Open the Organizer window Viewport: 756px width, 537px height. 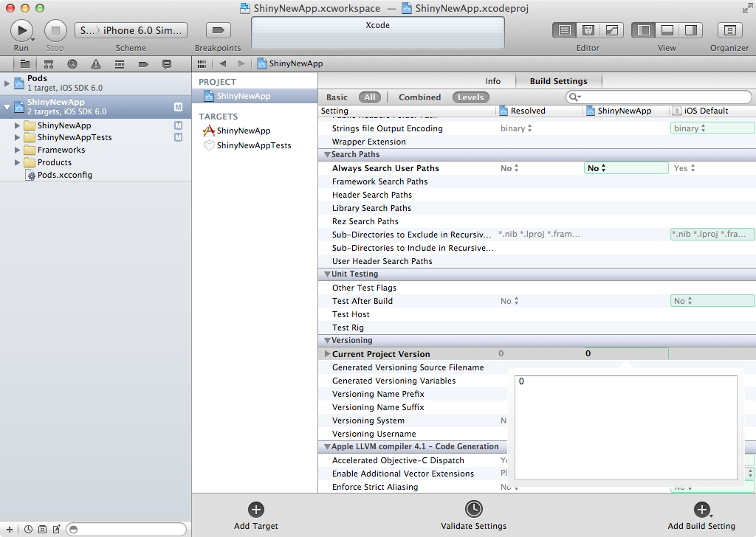(x=729, y=30)
